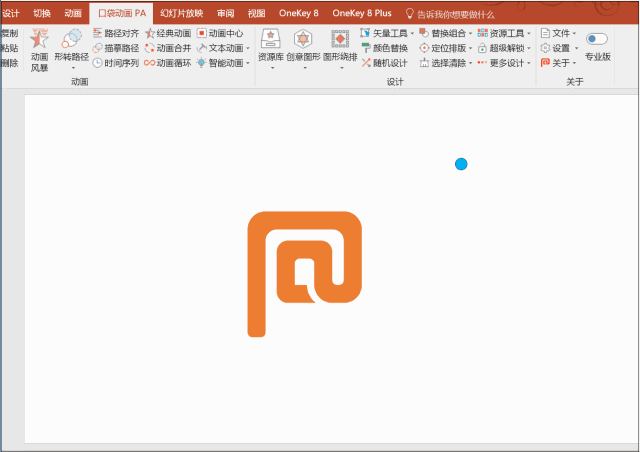Expand the 智能动画 dropdown arrow
Image resolution: width=640 pixels, height=452 pixels.
(x=248, y=63)
